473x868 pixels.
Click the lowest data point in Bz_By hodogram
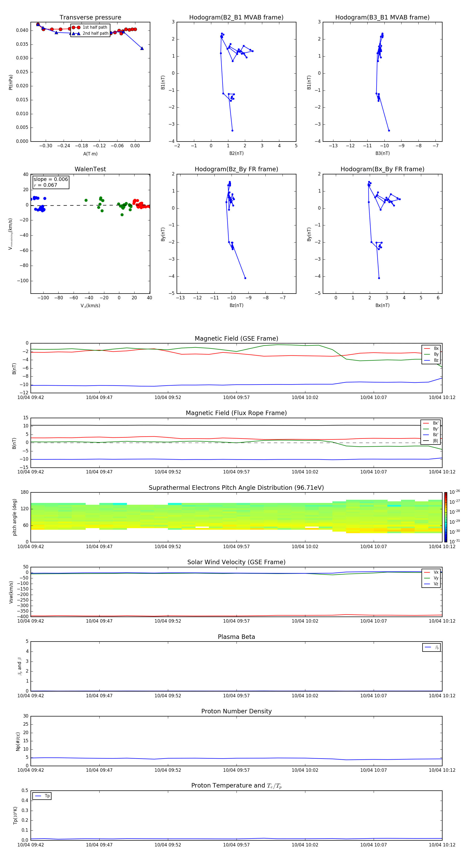245,278
